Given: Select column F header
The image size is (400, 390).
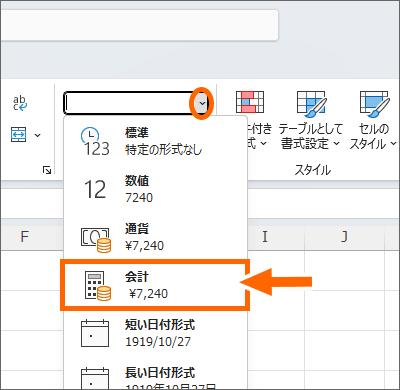Looking at the screenshot, I should pos(24,237).
